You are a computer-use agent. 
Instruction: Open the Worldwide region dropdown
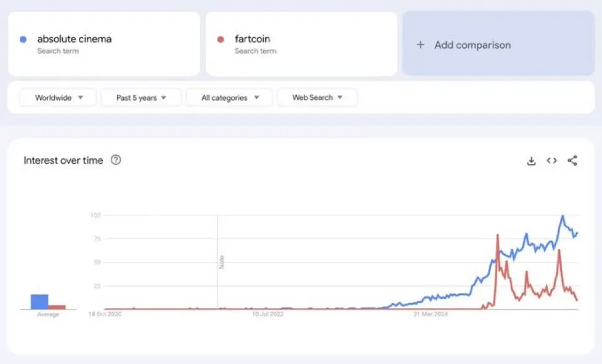[x=58, y=98]
